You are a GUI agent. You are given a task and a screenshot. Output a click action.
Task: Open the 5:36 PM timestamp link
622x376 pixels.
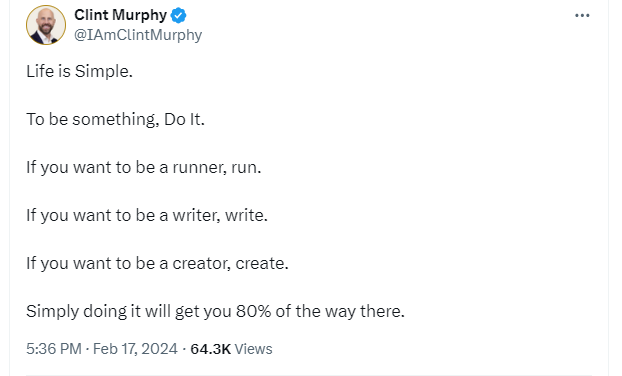pyautogui.click(x=54, y=349)
